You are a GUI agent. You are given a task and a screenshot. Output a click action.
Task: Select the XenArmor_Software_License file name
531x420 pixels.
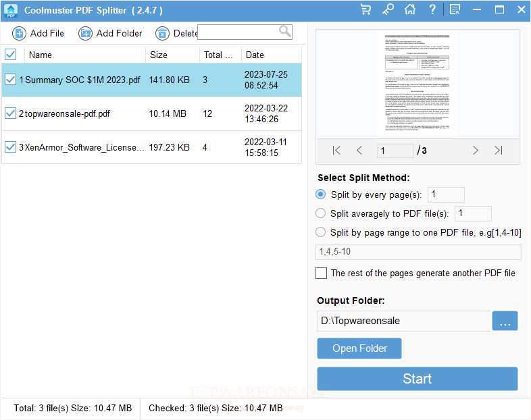[x=84, y=148]
